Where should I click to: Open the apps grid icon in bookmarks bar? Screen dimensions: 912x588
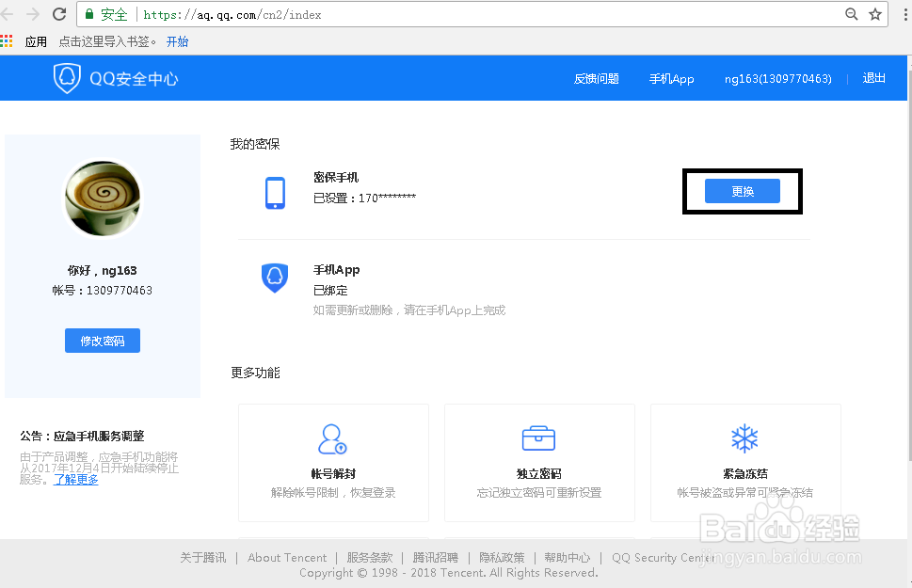[x=7, y=41]
